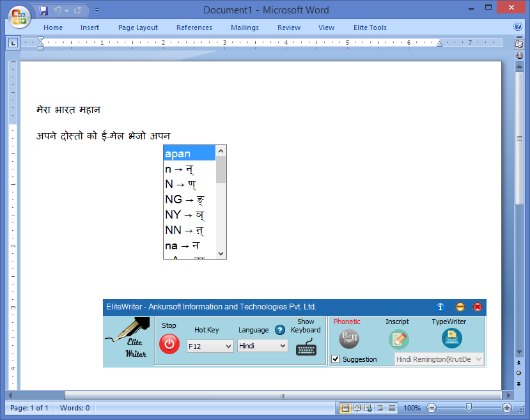Click suggestion list scroll-down arrow
This screenshot has width=530, height=420.
[221, 253]
